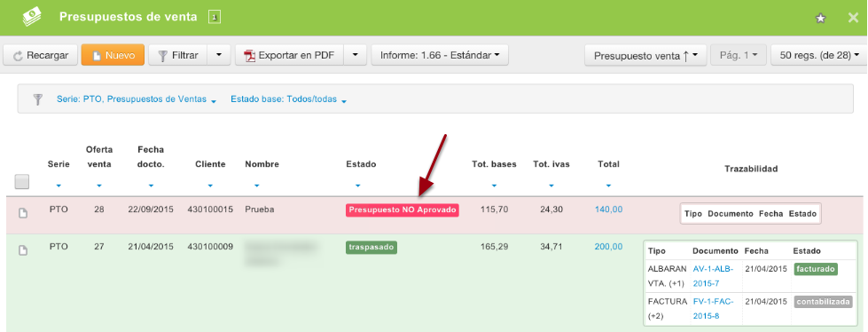The width and height of the screenshot is (868, 332).
Task: Open the Estado base: Todos/todas filter
Action: pos(288,99)
